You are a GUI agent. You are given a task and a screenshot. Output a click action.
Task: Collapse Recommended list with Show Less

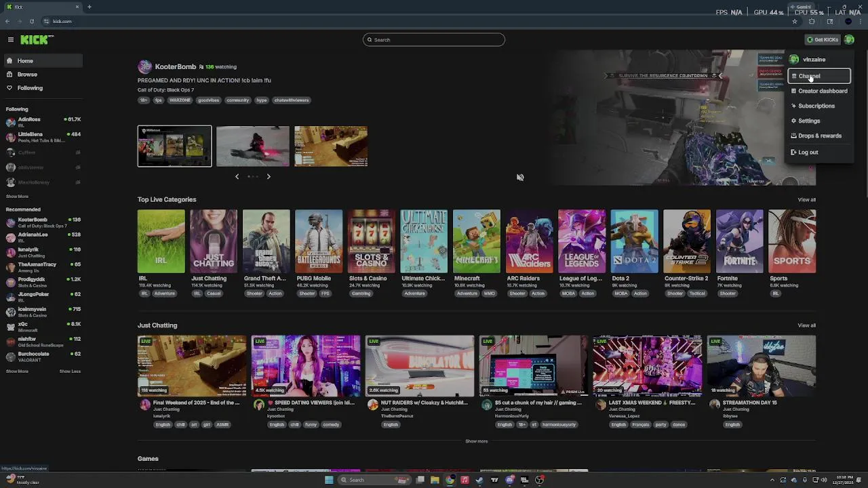coord(70,371)
